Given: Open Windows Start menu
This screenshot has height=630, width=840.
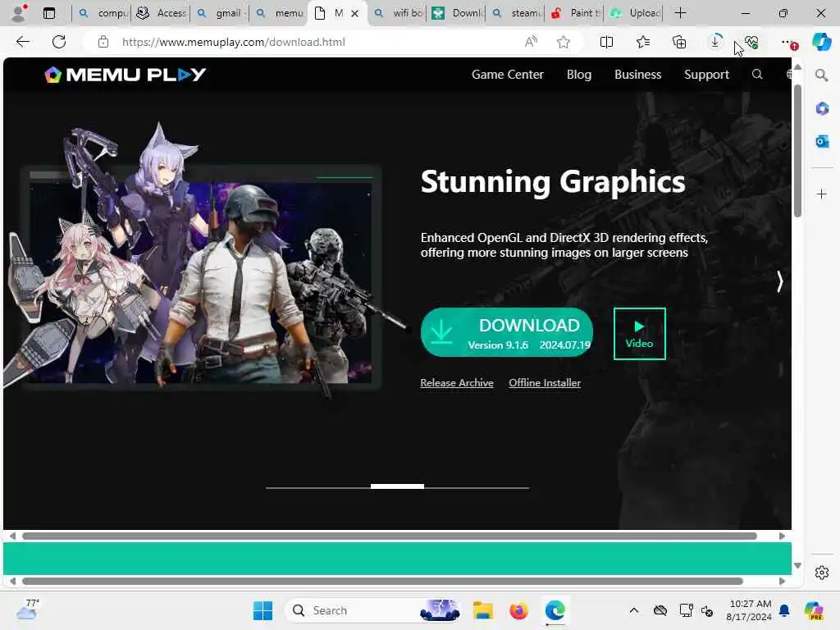Looking at the screenshot, I should [262, 610].
